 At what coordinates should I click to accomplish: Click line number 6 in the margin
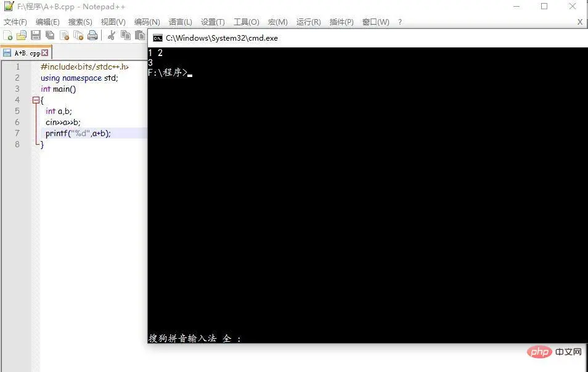click(x=17, y=122)
